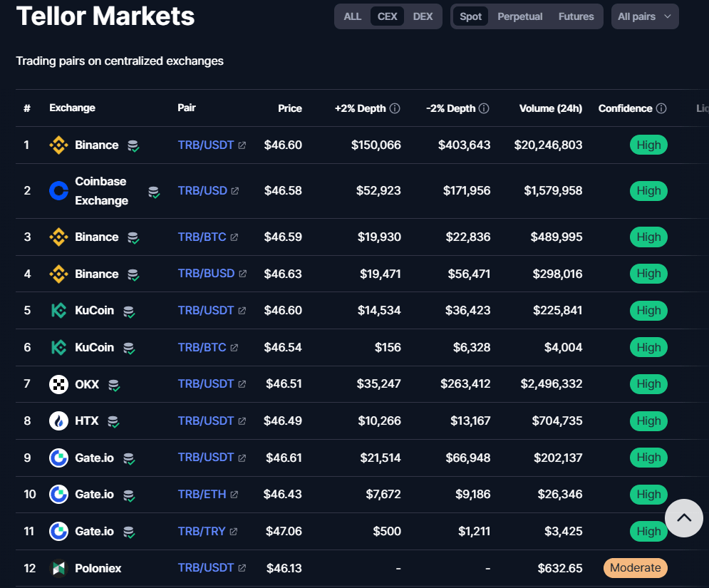Screen dimensions: 709x588
Task: Enable the Spot market filter
Action: (x=470, y=16)
